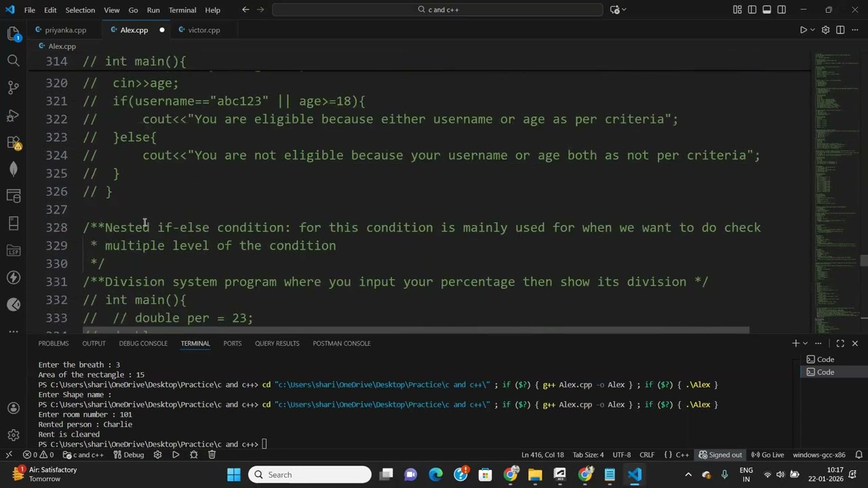
Task: Open the Search view in activity bar
Action: (13, 61)
